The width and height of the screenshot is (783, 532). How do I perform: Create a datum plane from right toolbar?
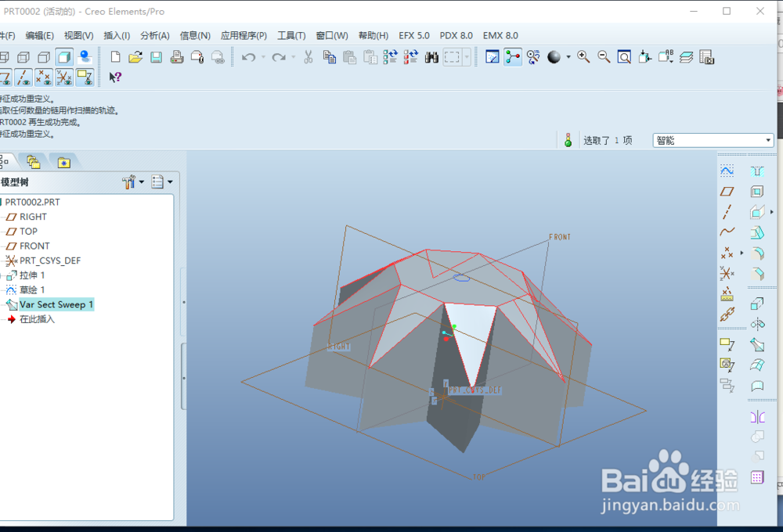[727, 192]
